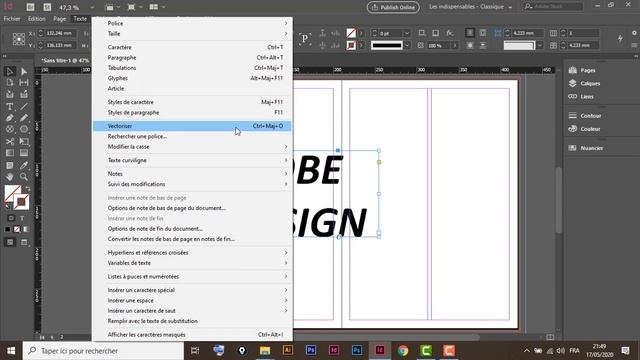
Task: Select the Ellipse Frame tool
Action: [x=10, y=129]
